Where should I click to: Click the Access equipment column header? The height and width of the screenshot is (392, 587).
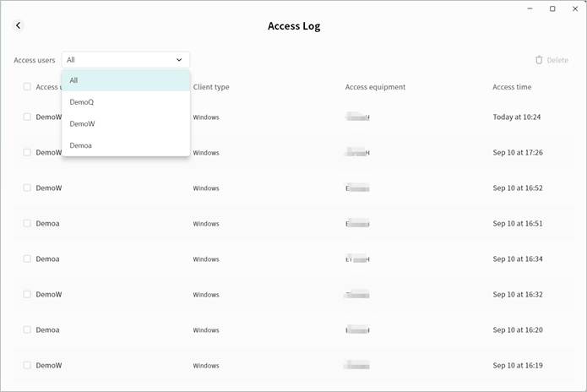tap(375, 87)
